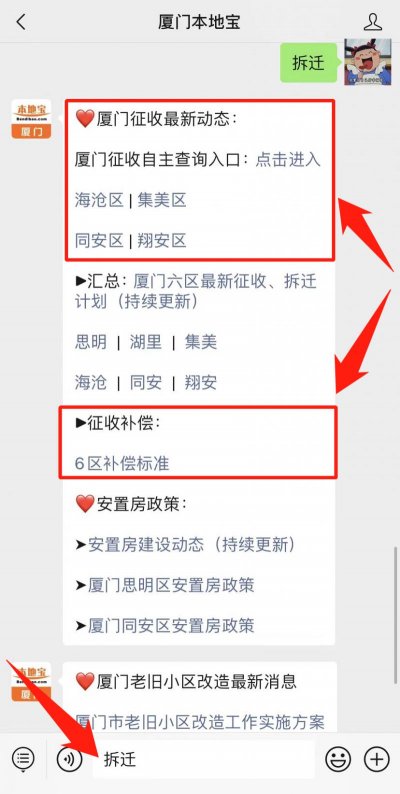400x794 pixels.
Task: Select the 思明 district link
Action: [x=91, y=342]
